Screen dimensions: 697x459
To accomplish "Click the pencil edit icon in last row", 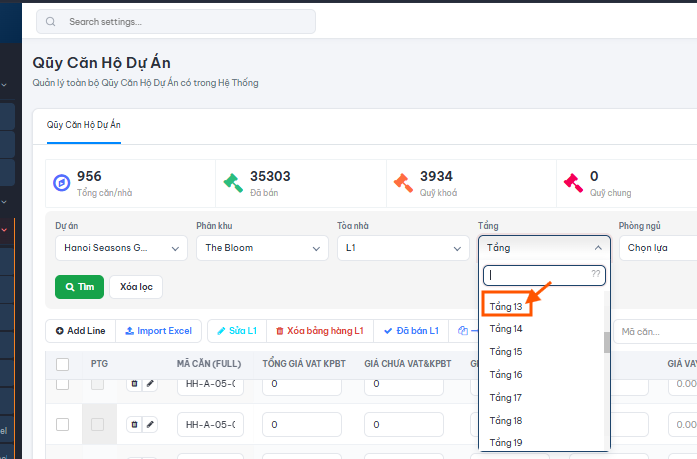I will 150,424.
